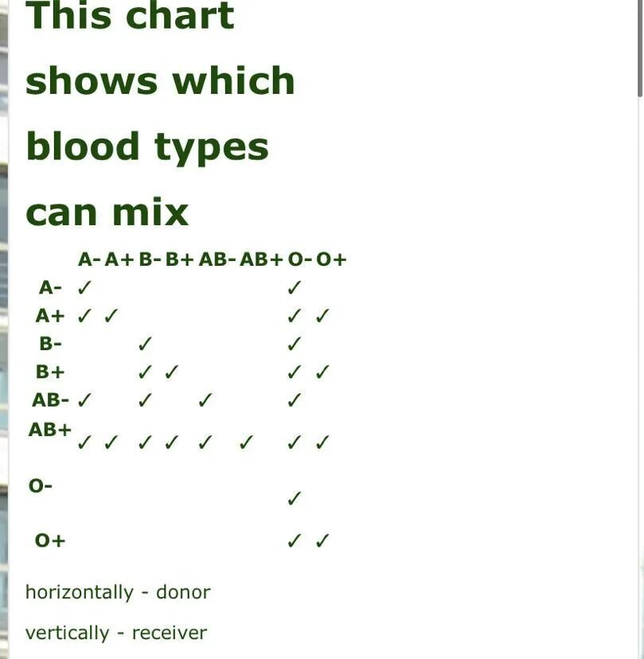Click the A+ row checkmark under A+ column
Image resolution: width=644 pixels, height=659 pixels.
pos(111,316)
